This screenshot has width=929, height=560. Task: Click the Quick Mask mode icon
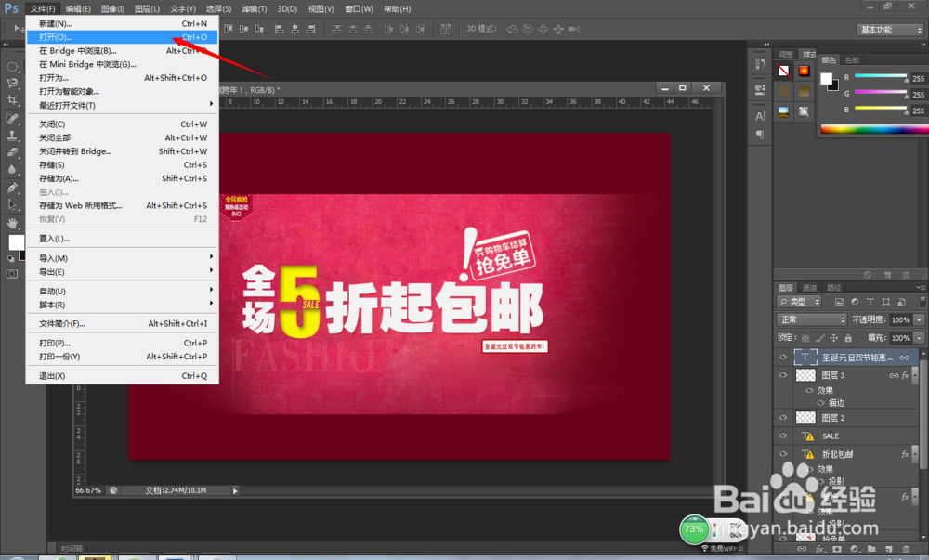(12, 274)
